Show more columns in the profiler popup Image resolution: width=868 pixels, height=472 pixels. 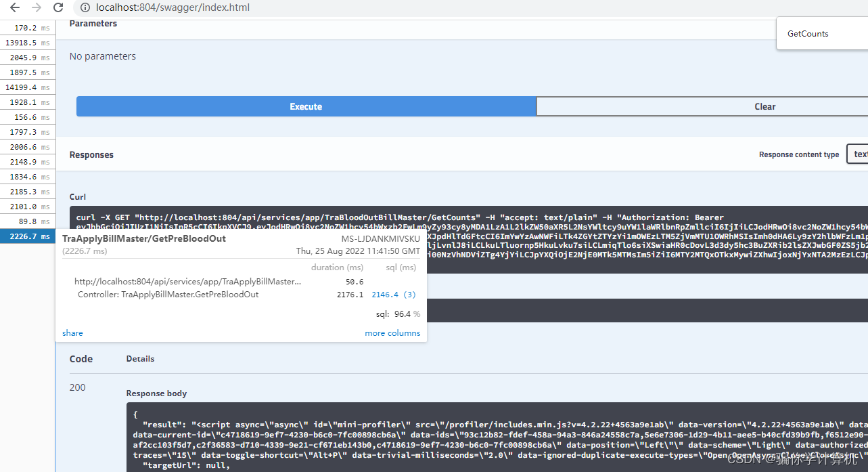pyautogui.click(x=392, y=332)
